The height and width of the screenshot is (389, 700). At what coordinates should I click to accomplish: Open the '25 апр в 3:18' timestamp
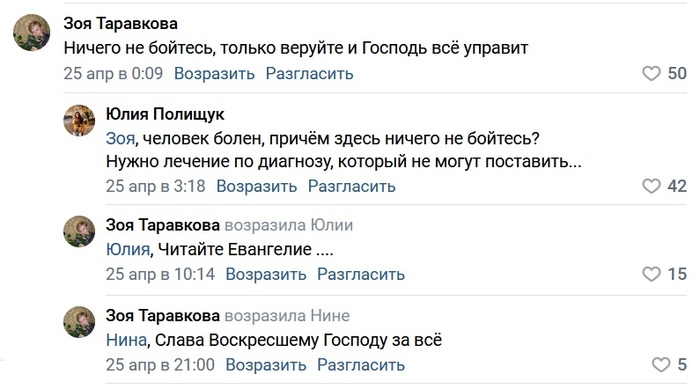point(155,186)
